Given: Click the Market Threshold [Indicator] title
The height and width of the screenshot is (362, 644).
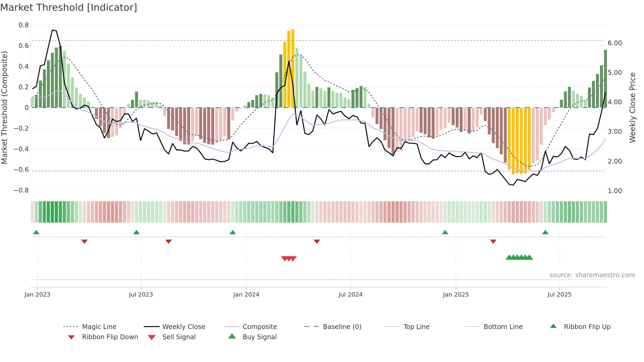Looking at the screenshot, I should coord(69,8).
